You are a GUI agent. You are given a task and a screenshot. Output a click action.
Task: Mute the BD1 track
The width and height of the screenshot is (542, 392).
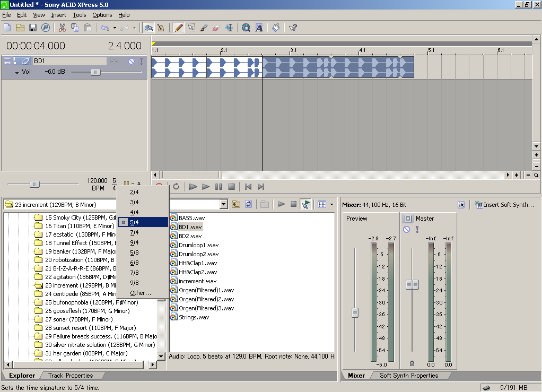[x=131, y=61]
